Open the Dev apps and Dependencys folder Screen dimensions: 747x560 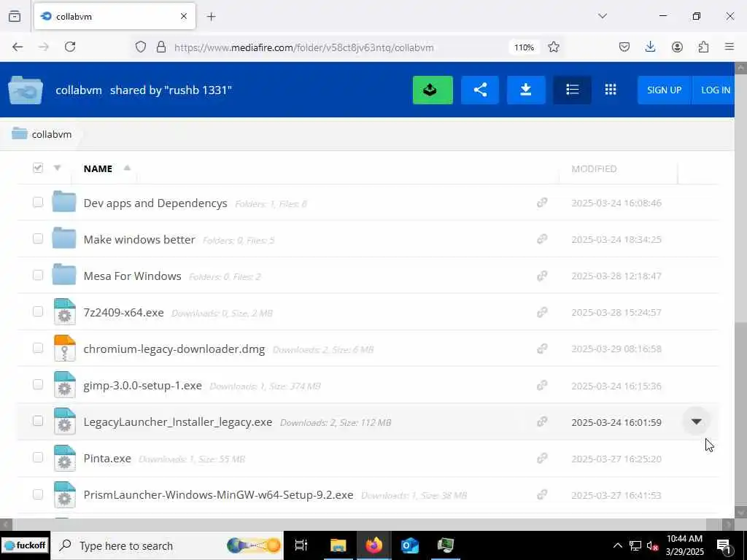[155, 203]
